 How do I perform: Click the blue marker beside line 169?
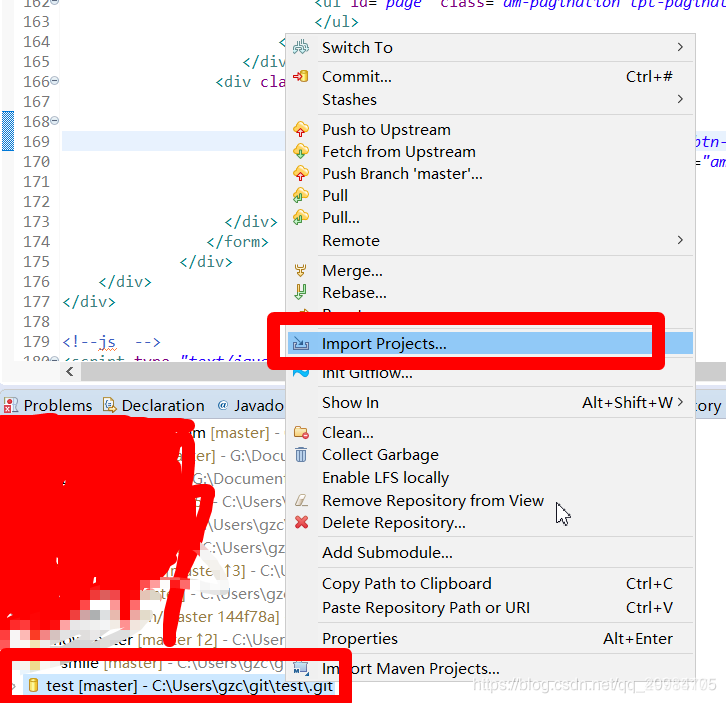point(8,131)
